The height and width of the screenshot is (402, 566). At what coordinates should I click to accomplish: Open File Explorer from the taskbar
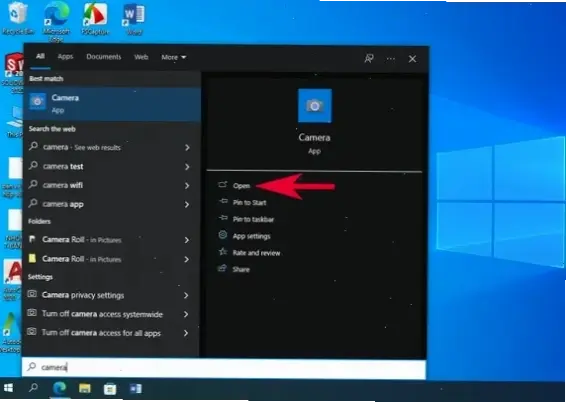tap(85, 388)
